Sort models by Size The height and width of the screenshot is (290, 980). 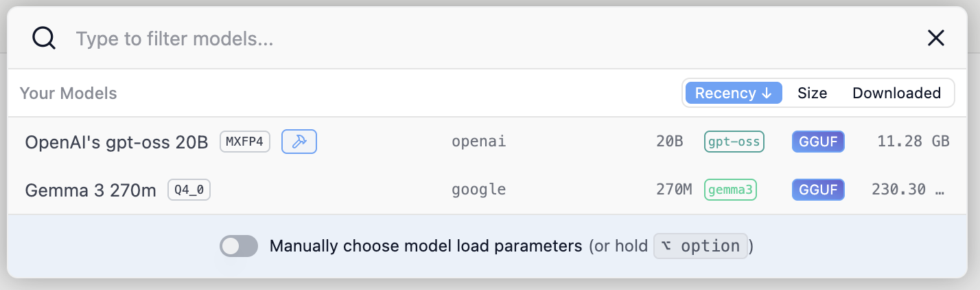812,93
